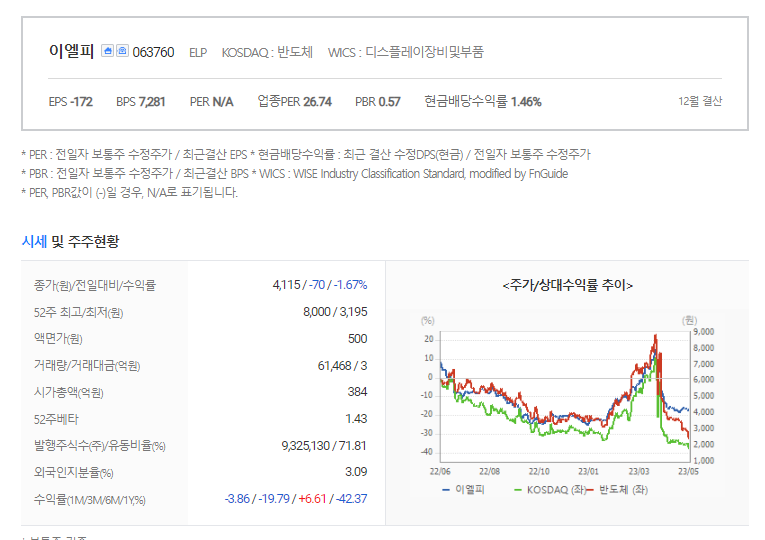This screenshot has height=540, width=765.
Task: Click the 23/05 x-axis label on chart
Action: pos(688,471)
